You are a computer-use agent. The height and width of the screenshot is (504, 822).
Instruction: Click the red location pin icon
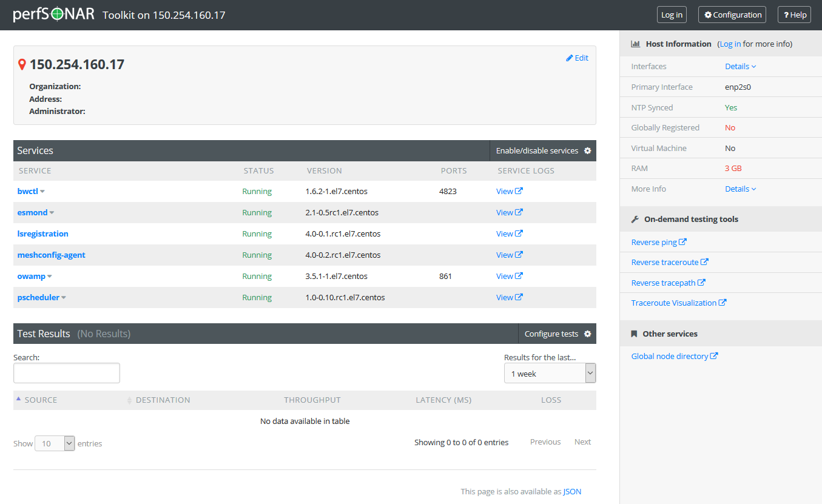click(22, 65)
